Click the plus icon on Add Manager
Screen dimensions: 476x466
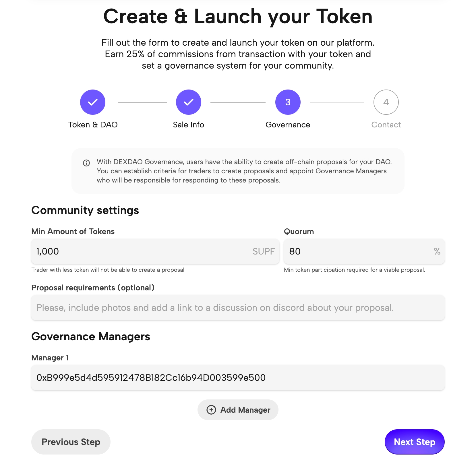click(x=211, y=410)
